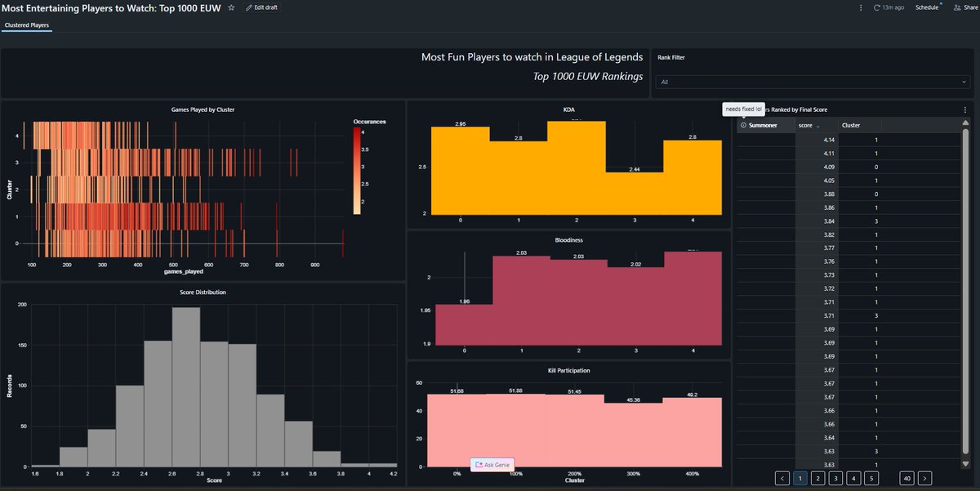Select the 3.88 score cell
This screenshot has height=491, width=980.
(x=817, y=194)
